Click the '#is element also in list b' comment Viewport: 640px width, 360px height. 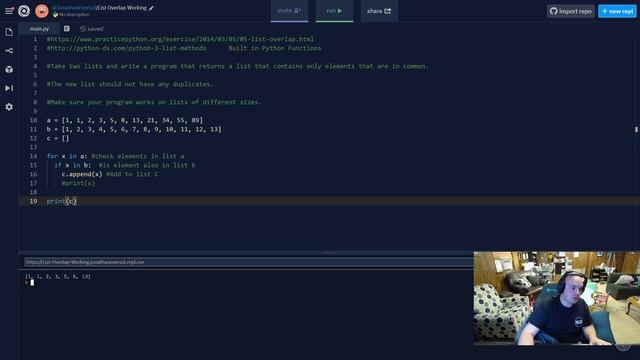tap(147, 165)
